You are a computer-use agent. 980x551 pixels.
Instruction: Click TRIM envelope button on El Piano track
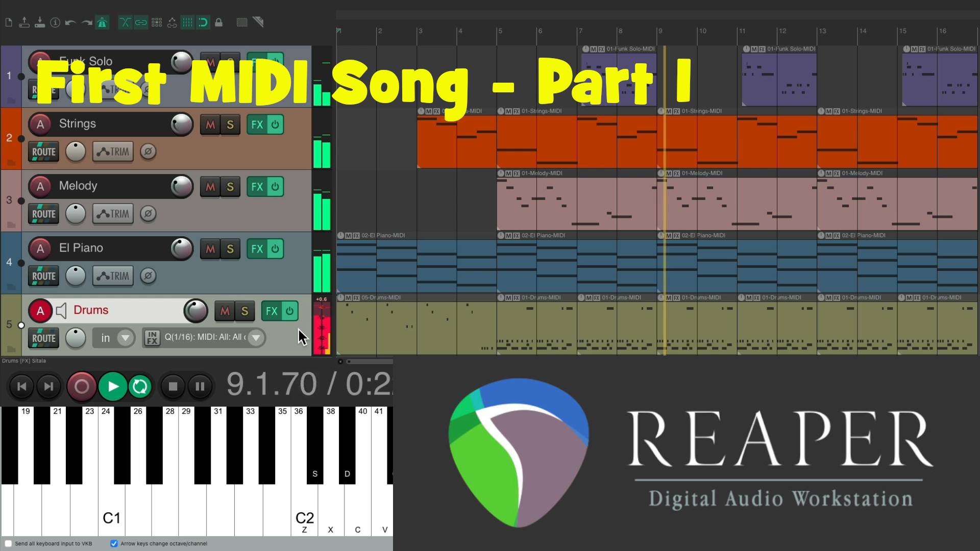tap(113, 276)
